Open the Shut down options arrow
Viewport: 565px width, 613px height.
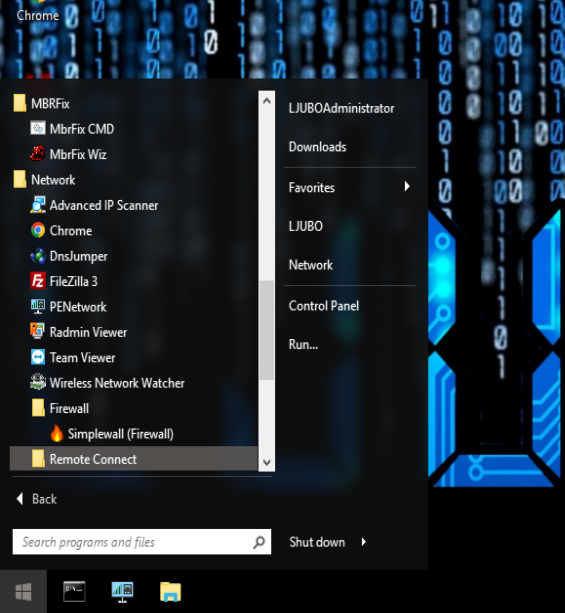pyautogui.click(x=364, y=542)
